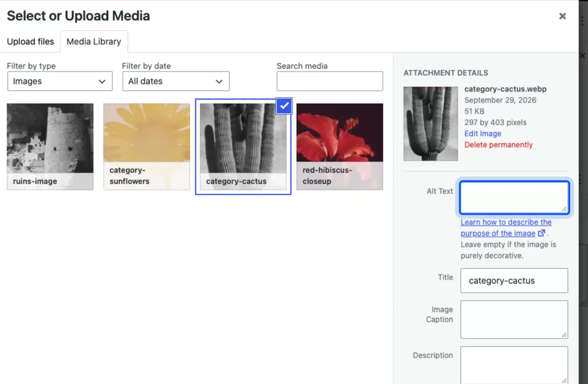Pick the category-sunflowers image
This screenshot has width=588, height=384.
pyautogui.click(x=147, y=146)
